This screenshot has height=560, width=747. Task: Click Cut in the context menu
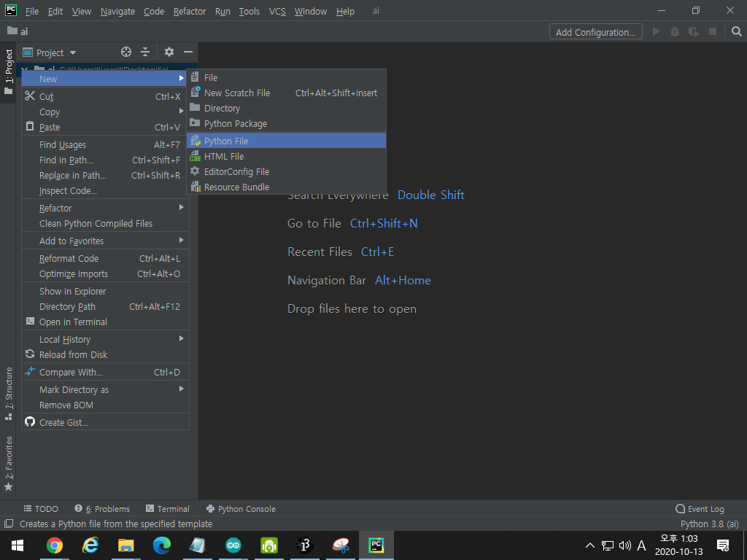point(105,97)
